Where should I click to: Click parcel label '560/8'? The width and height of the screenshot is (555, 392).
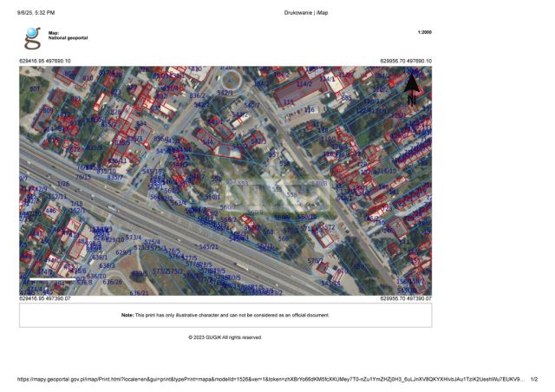(255, 212)
